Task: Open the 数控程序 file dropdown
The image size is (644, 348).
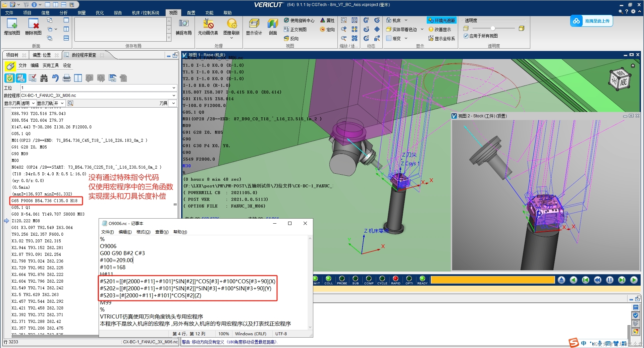Action: click(x=174, y=96)
